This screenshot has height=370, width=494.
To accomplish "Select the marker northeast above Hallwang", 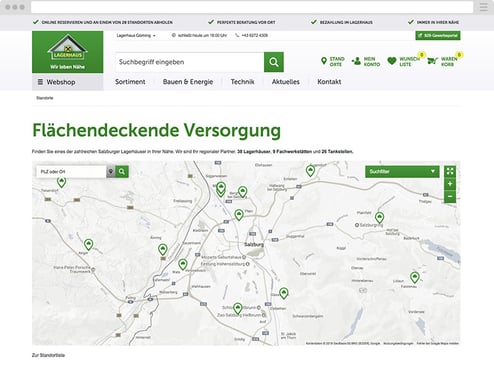I will point(310,171).
